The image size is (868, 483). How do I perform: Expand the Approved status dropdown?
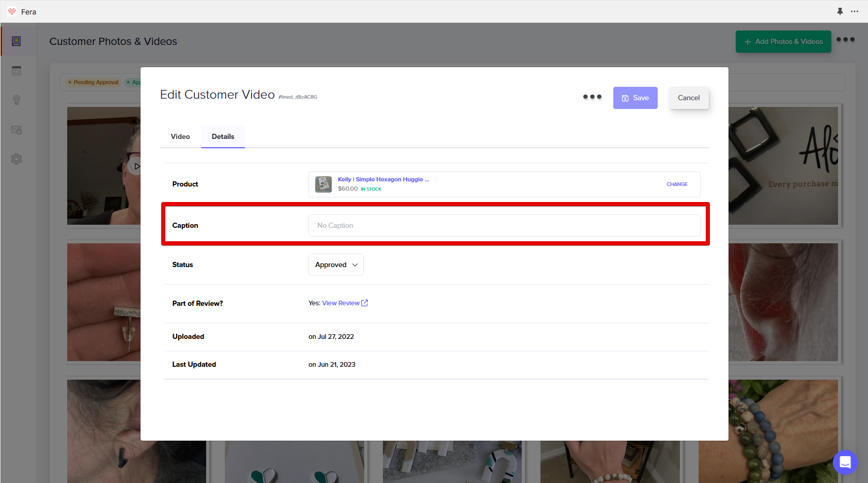tap(336, 264)
